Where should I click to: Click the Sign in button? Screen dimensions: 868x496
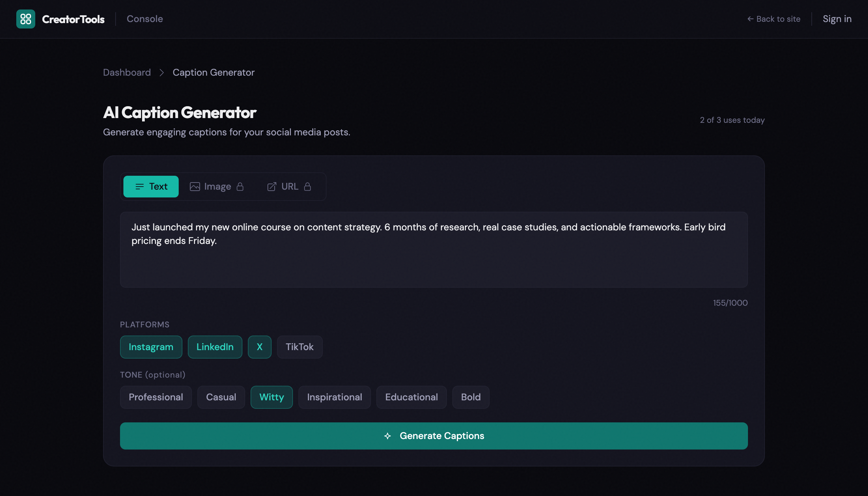tap(837, 19)
